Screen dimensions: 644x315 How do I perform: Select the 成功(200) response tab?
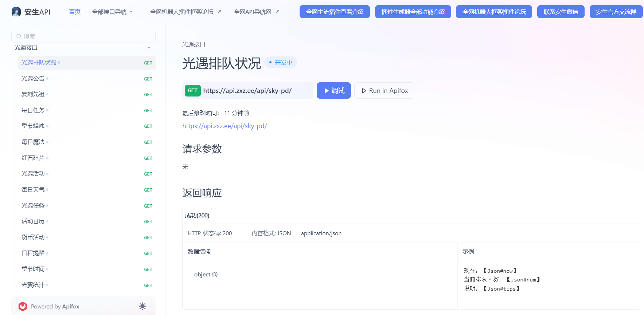click(197, 215)
